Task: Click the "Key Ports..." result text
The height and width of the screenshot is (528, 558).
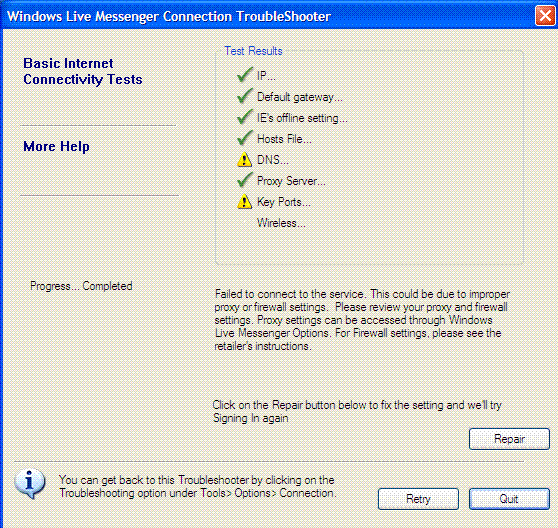Action: click(x=284, y=202)
